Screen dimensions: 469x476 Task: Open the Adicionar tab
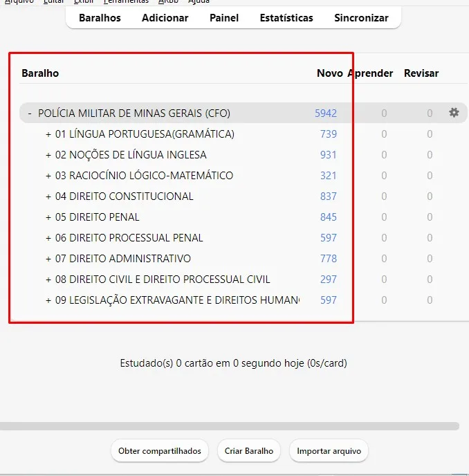165,18
